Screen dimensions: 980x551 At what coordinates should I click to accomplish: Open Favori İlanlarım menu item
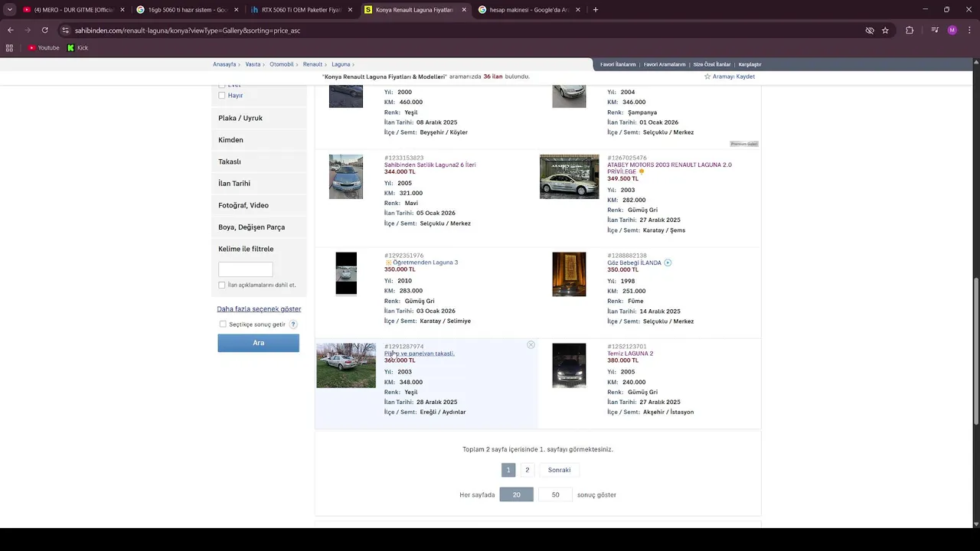click(618, 64)
